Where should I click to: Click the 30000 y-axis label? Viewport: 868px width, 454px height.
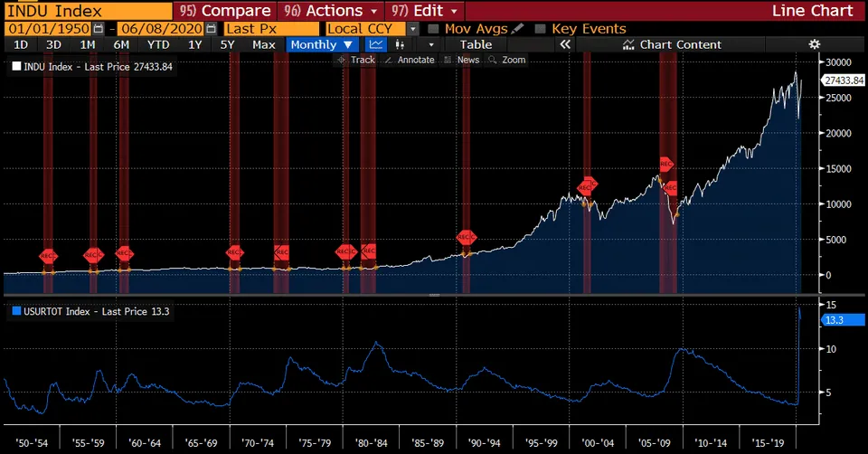(x=839, y=62)
